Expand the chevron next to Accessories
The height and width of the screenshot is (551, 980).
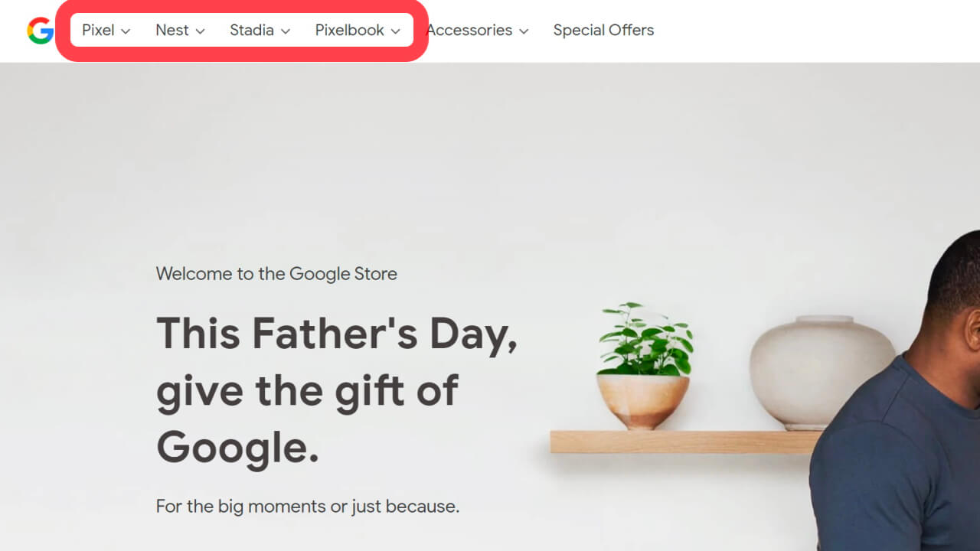coord(524,31)
